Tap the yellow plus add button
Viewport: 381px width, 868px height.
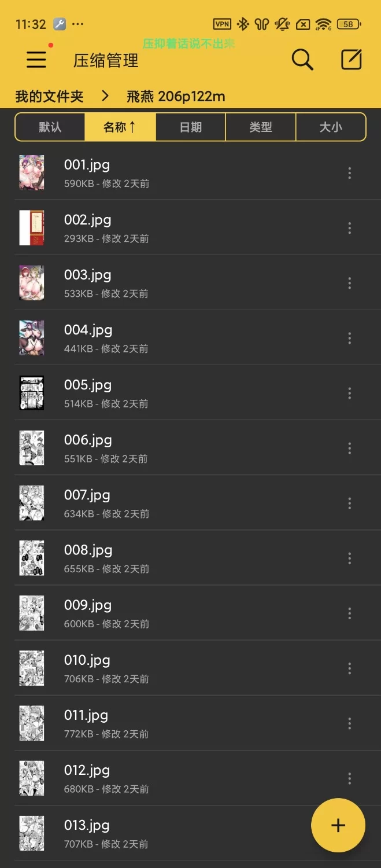tap(338, 825)
